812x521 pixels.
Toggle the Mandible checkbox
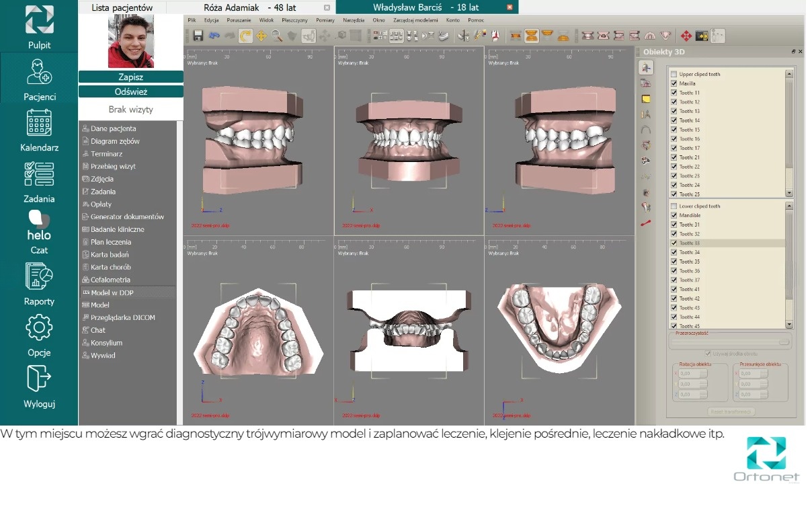674,216
